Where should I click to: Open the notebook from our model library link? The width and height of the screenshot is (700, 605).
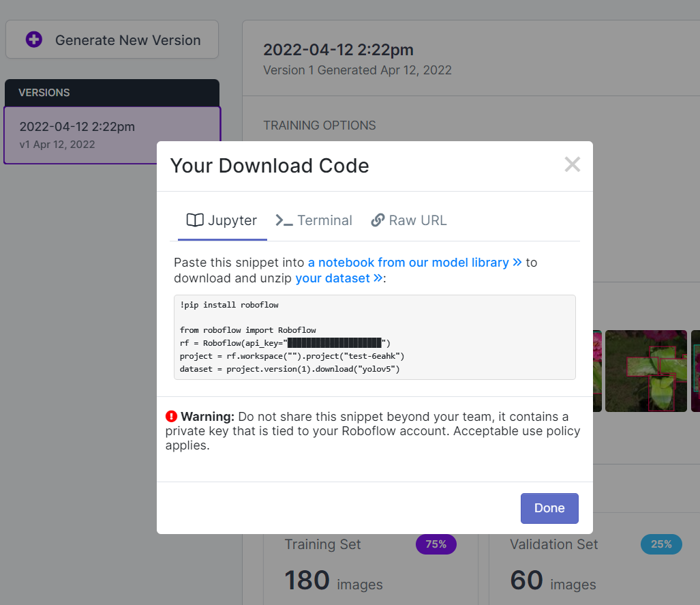(414, 263)
